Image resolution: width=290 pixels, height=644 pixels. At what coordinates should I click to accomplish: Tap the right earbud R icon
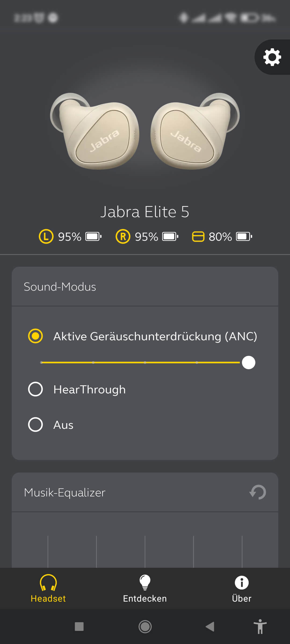[x=123, y=237]
